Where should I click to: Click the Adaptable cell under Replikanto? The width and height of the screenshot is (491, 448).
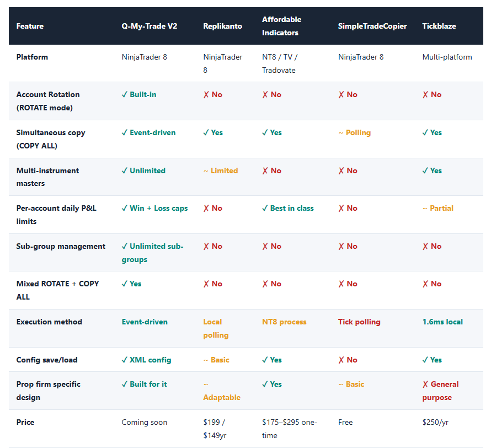[x=222, y=391]
